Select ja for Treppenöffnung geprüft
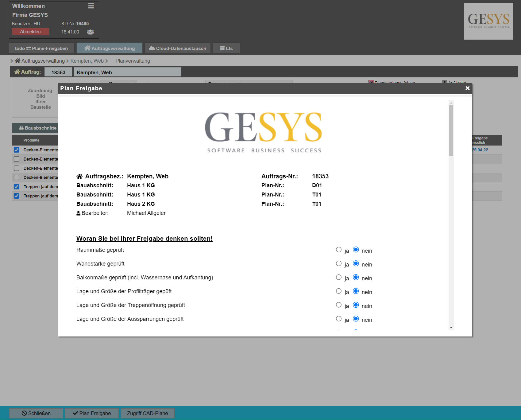 (339, 305)
